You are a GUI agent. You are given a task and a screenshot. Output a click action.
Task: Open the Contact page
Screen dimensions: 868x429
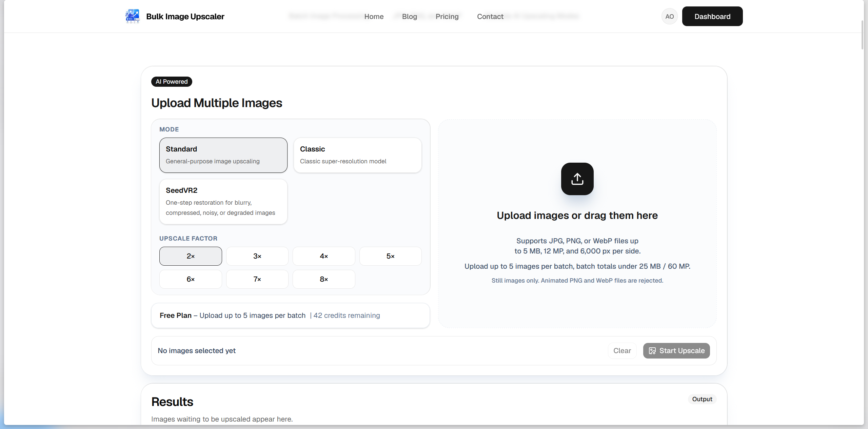[x=490, y=16]
